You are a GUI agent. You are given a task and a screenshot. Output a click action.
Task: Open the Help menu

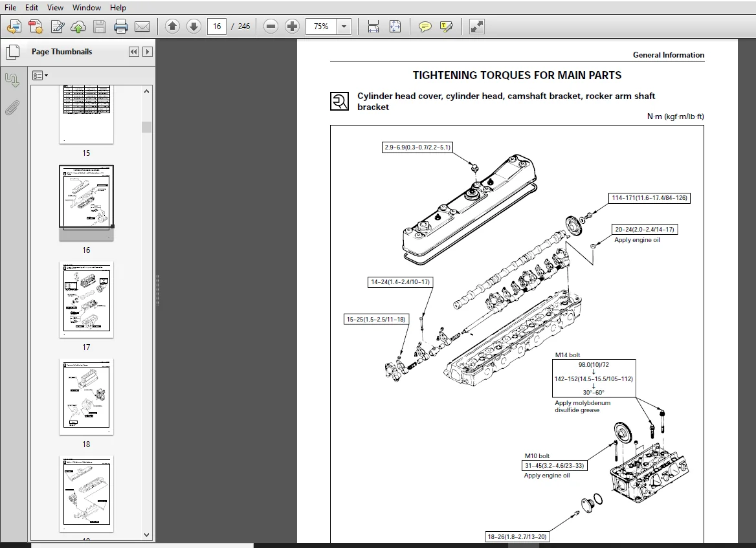point(118,8)
